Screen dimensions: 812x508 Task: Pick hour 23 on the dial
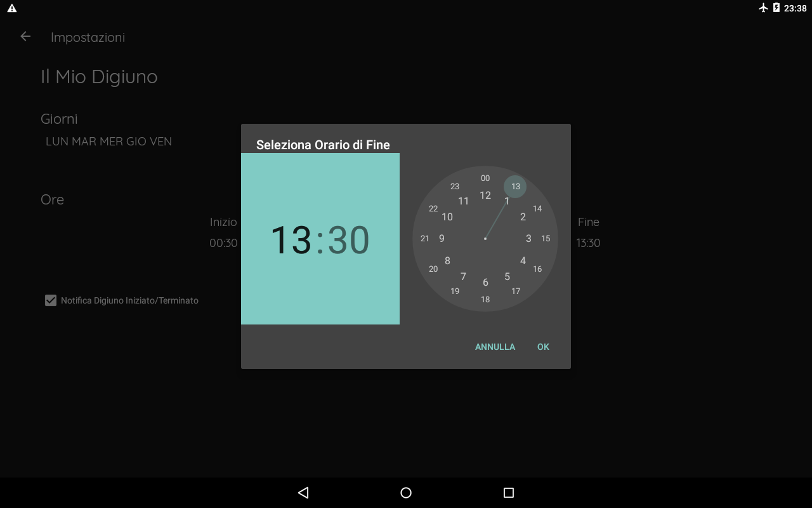coord(455,187)
